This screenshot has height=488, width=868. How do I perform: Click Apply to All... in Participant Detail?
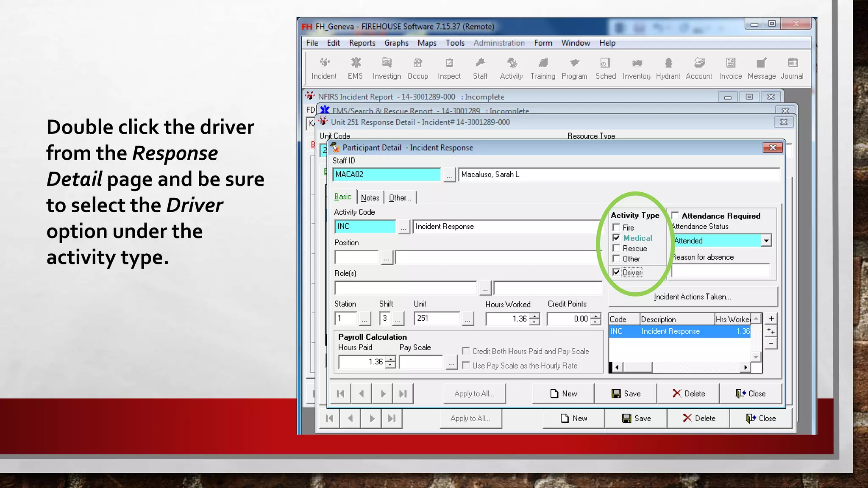[474, 394]
